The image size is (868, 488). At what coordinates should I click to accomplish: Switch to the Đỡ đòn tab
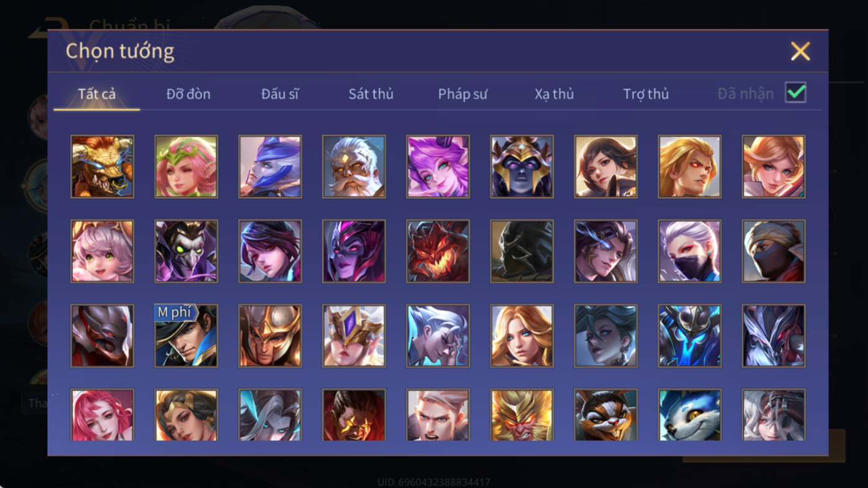[x=188, y=94]
